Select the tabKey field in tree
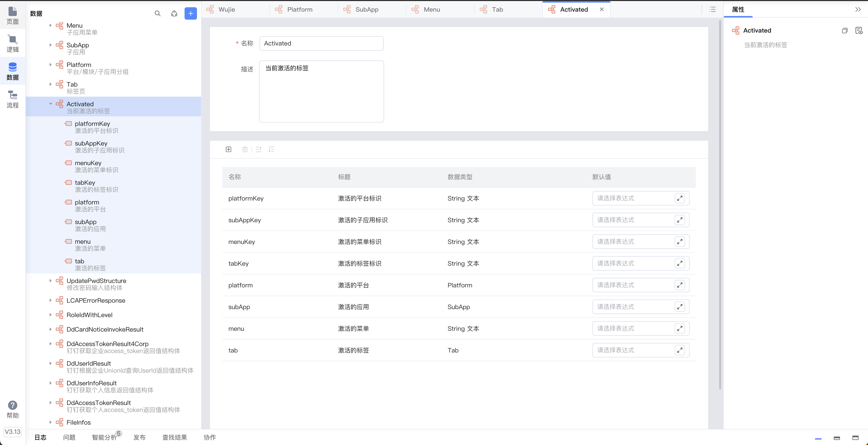The width and height of the screenshot is (868, 445). pyautogui.click(x=85, y=183)
